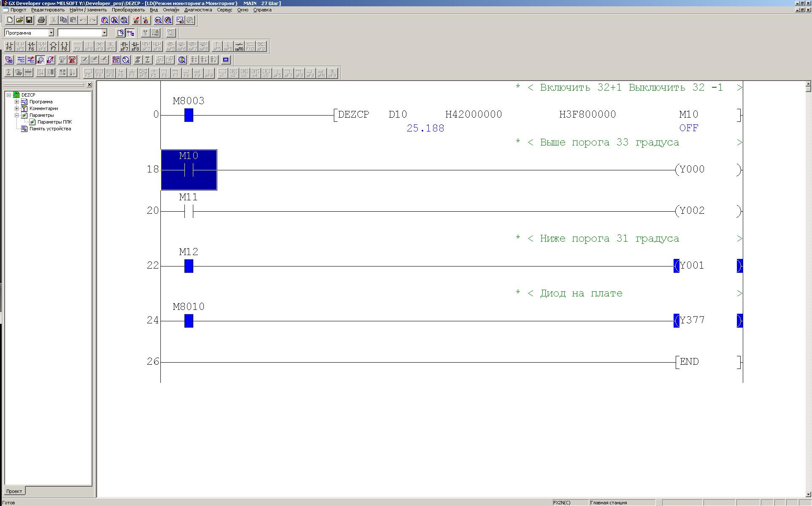Print using the printer icon
Screen dimensions: 812x506
41,20
